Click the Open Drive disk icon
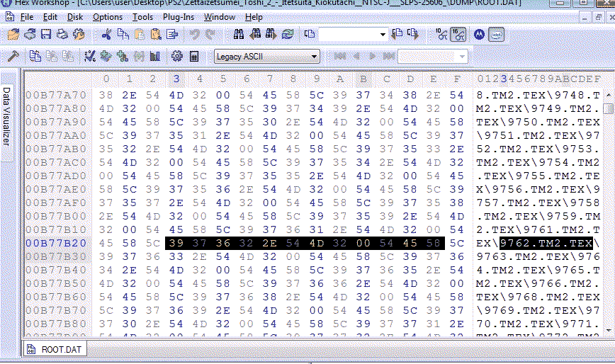Image resolution: width=615 pixels, height=364 pixels. (30, 35)
